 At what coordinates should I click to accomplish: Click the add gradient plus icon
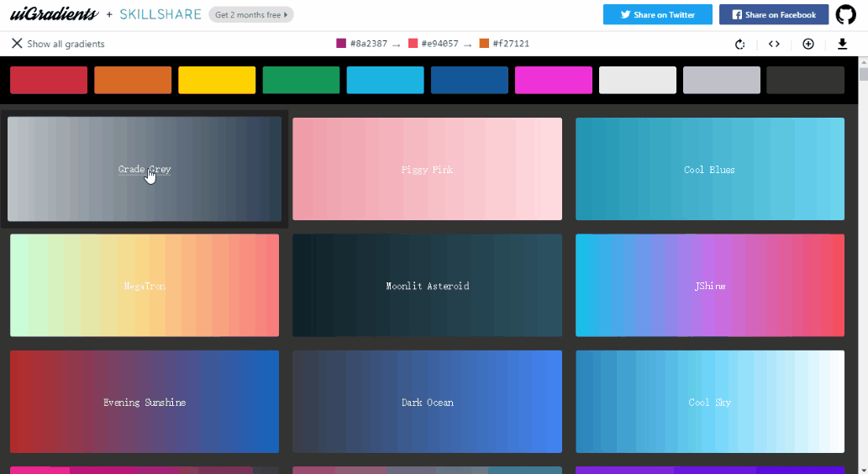click(808, 44)
